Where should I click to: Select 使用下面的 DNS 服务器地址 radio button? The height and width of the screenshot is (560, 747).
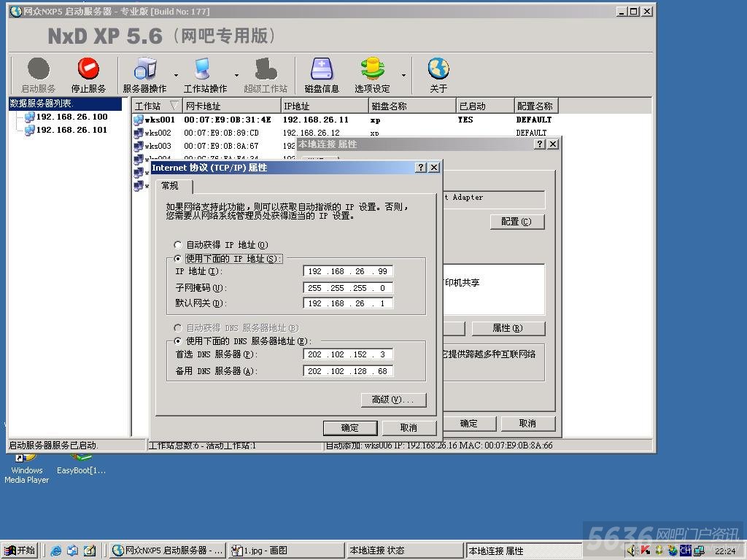pyautogui.click(x=178, y=341)
